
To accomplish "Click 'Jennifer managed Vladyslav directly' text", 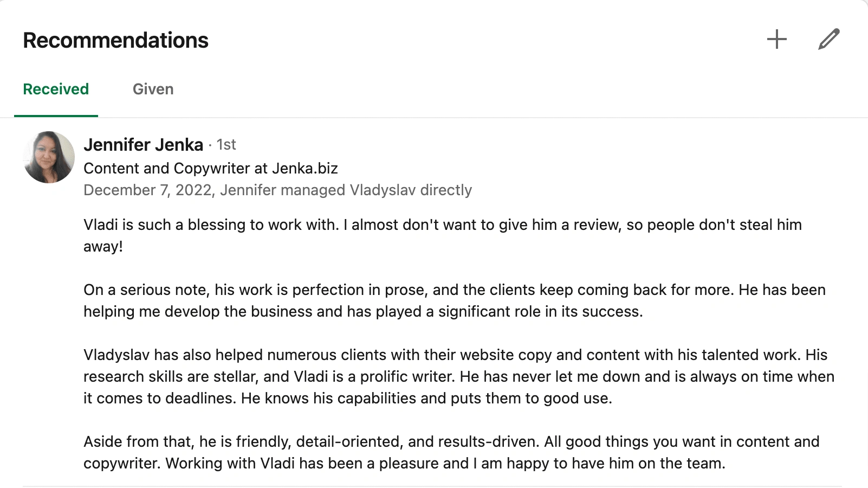I will coord(346,190).
